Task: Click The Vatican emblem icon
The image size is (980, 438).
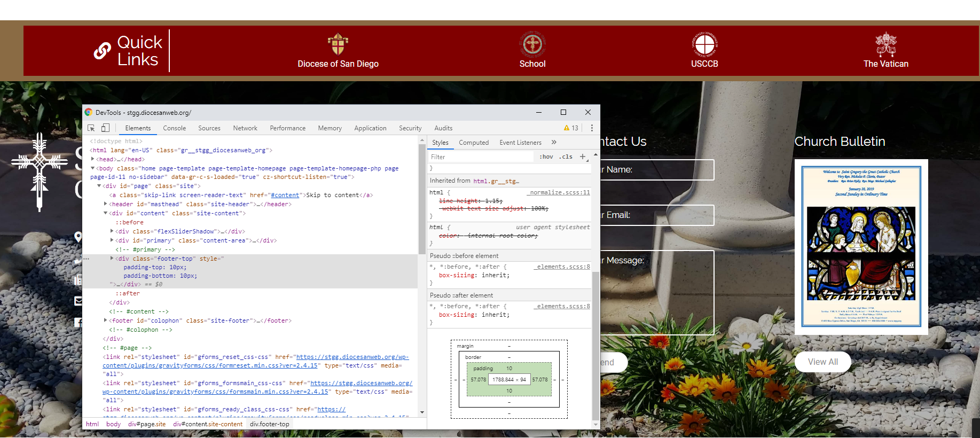Action: 885,44
